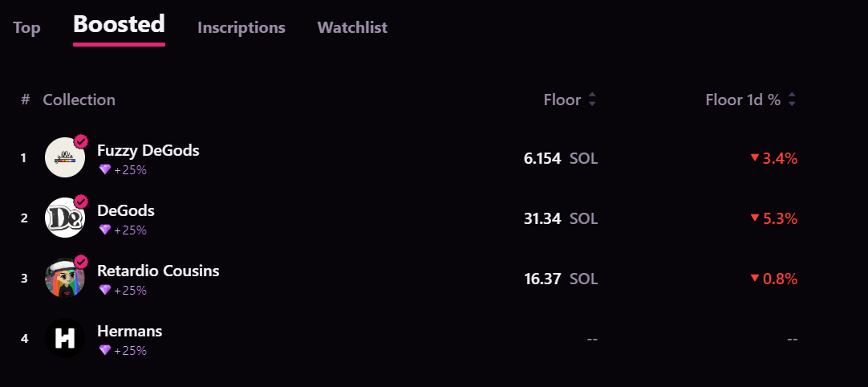The image size is (868, 387).
Task: Switch to the Top tab
Action: 26,28
